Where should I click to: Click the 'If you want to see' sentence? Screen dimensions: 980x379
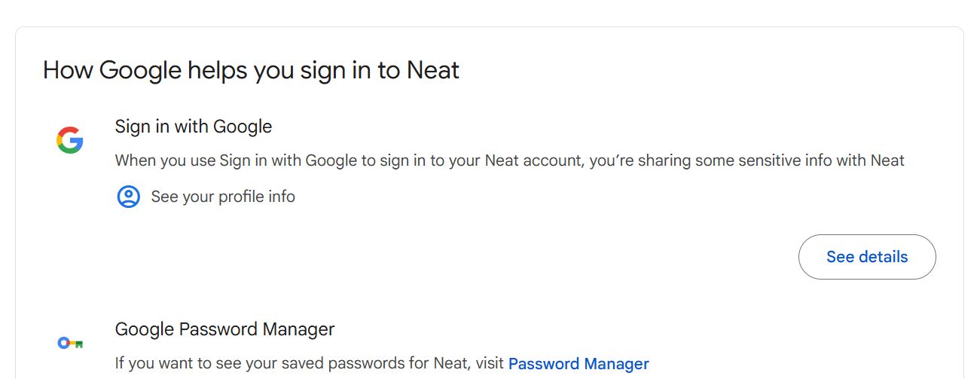tap(382, 364)
